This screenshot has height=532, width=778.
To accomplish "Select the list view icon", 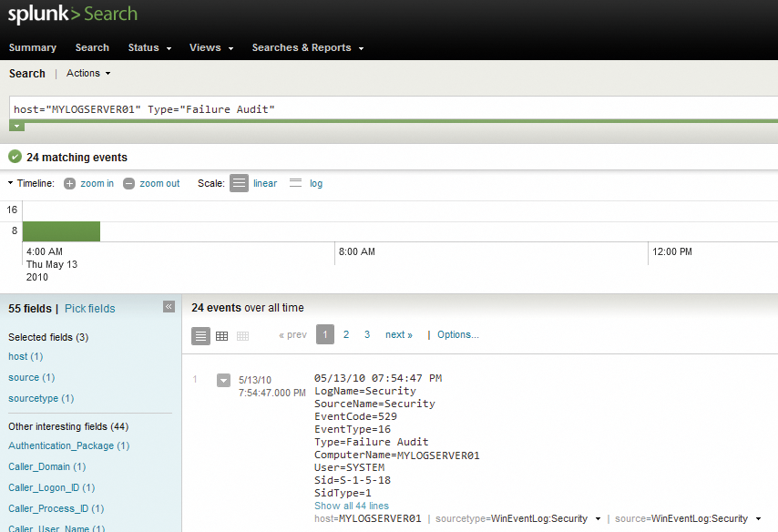I will click(x=201, y=335).
